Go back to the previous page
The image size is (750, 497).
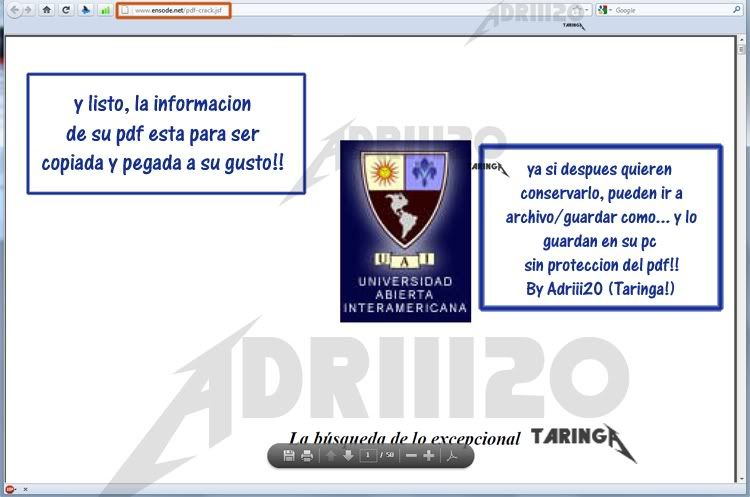tap(15, 10)
